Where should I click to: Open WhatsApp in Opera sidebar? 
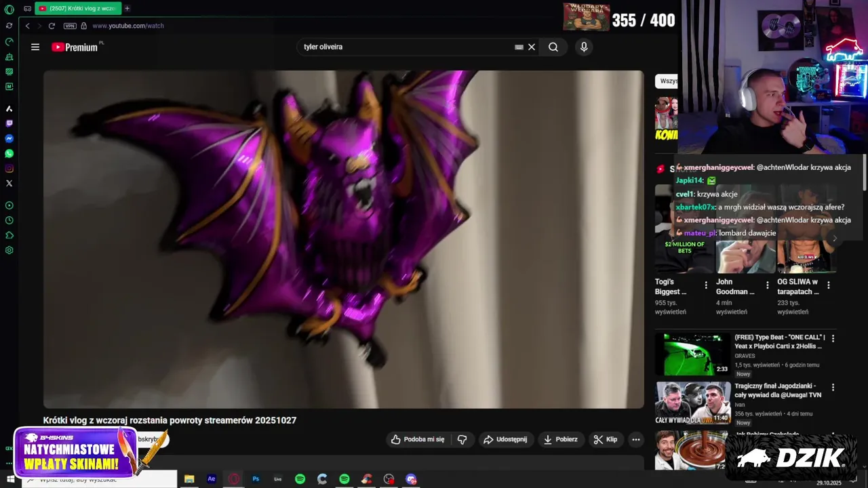9,153
